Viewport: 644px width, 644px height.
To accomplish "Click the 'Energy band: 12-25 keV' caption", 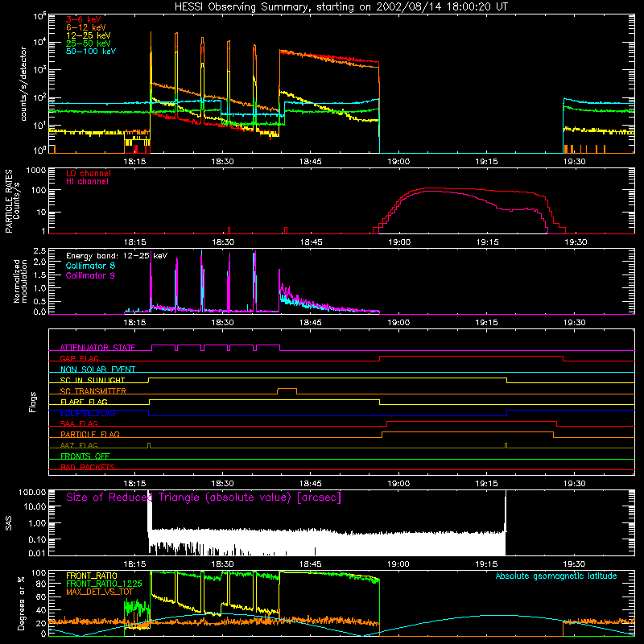I will pyautogui.click(x=117, y=256).
